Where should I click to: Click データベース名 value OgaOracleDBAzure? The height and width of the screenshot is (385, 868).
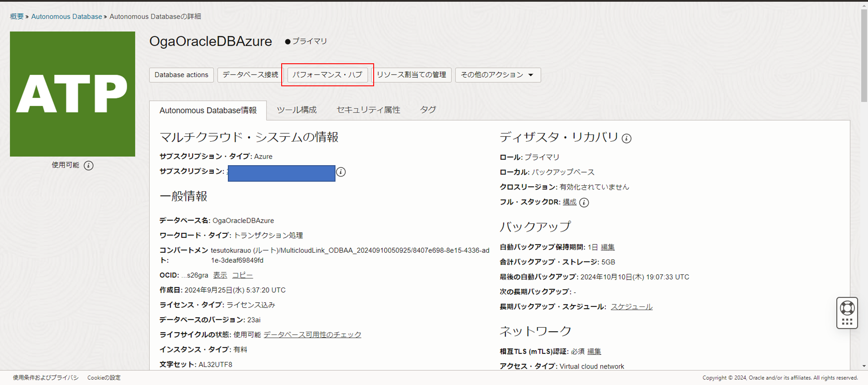pyautogui.click(x=243, y=221)
